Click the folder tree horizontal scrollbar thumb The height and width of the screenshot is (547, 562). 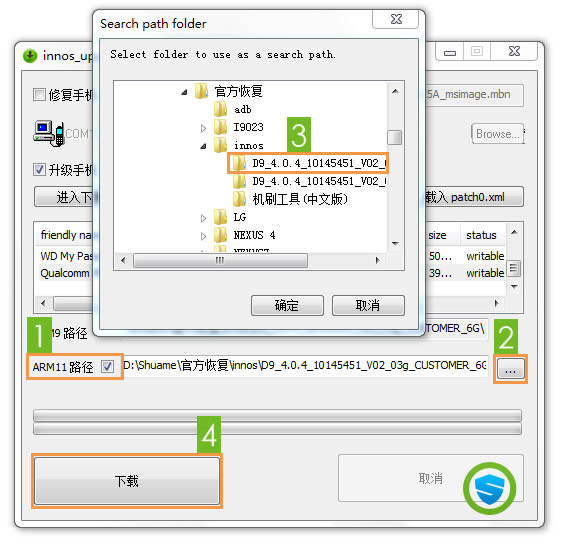click(x=220, y=260)
